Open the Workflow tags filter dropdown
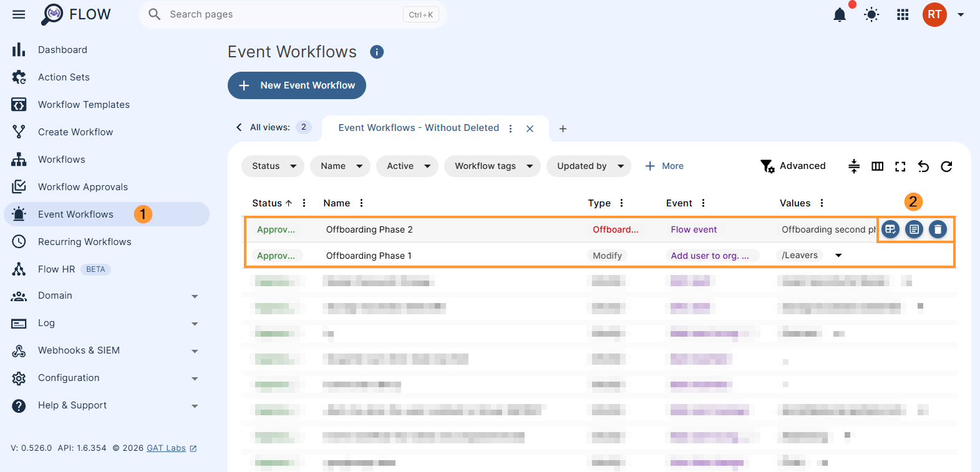This screenshot has height=472, width=980. (x=492, y=166)
